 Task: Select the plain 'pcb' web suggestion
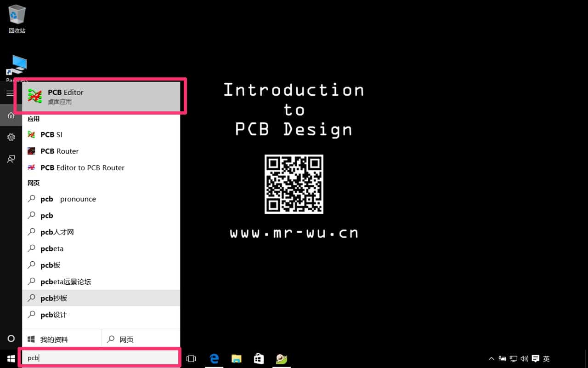(101, 215)
